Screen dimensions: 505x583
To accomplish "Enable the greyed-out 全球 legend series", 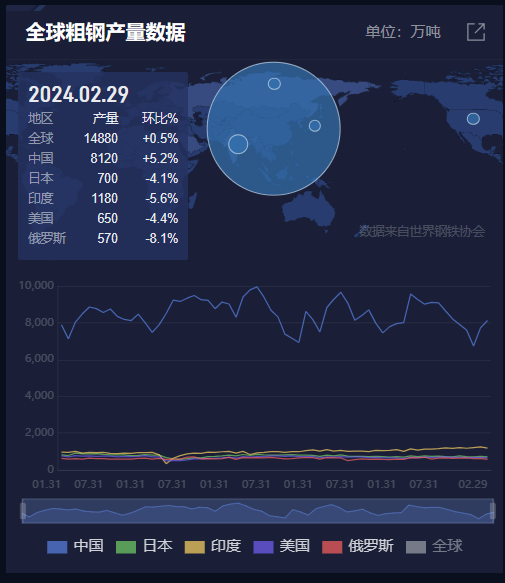I will tap(434, 546).
